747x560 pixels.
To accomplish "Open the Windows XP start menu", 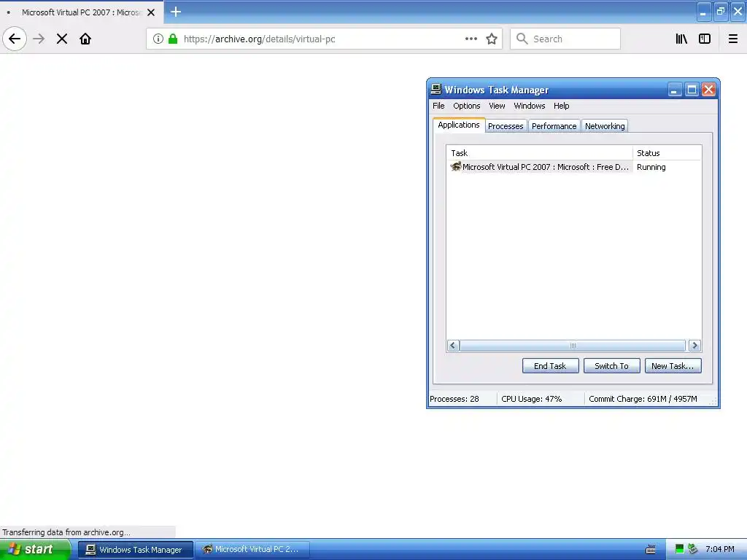I will [34, 550].
